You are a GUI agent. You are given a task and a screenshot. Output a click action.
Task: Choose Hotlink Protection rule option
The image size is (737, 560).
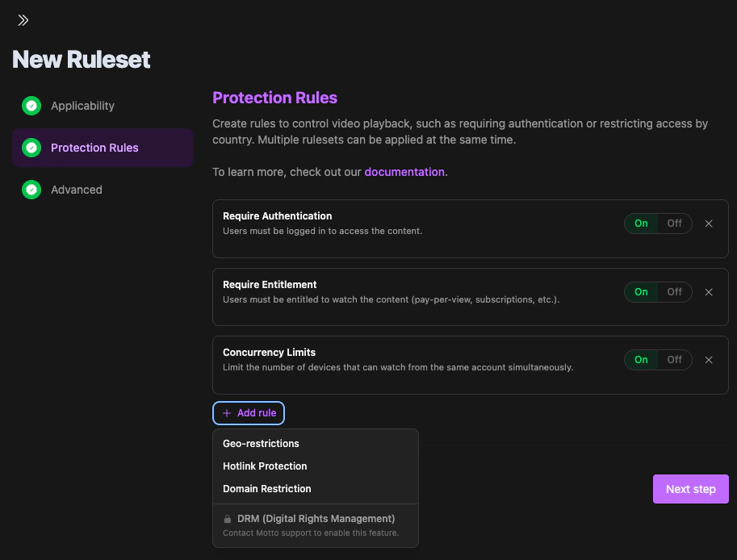pos(265,466)
